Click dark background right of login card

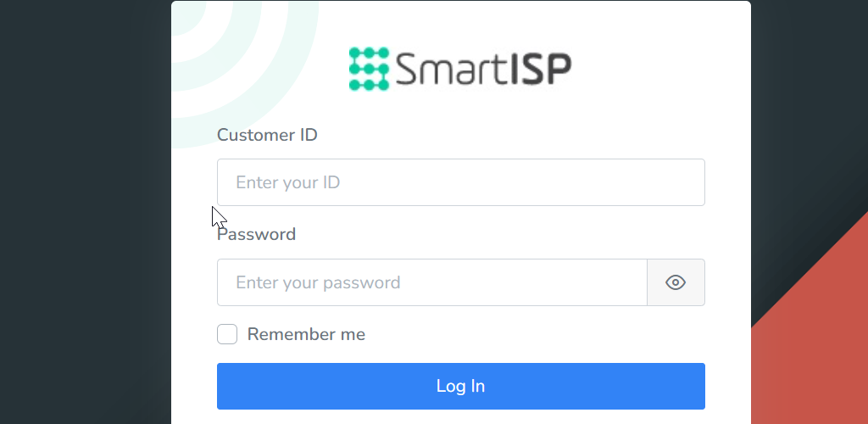(808, 111)
